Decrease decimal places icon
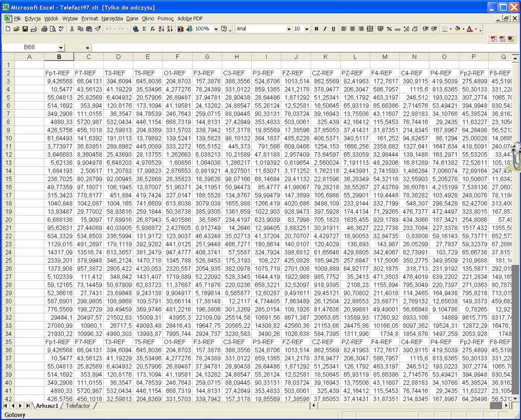This screenshot has width=521, height=420. coord(415,29)
